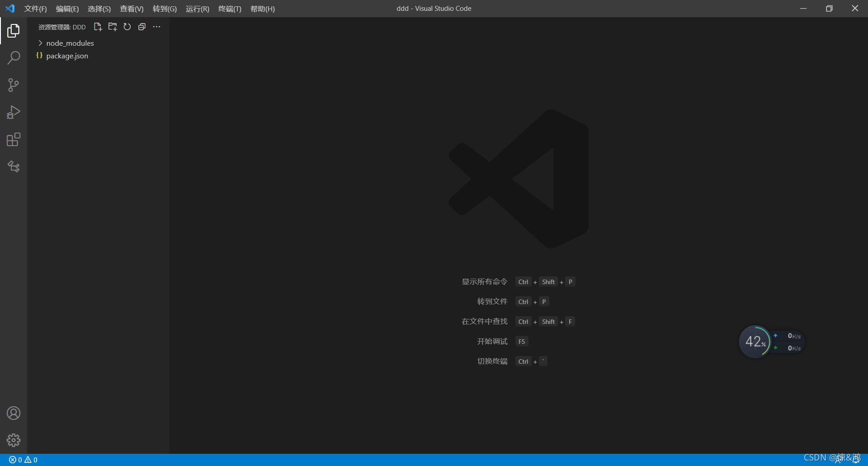Click the 开始调试 shortcut label

[492, 342]
